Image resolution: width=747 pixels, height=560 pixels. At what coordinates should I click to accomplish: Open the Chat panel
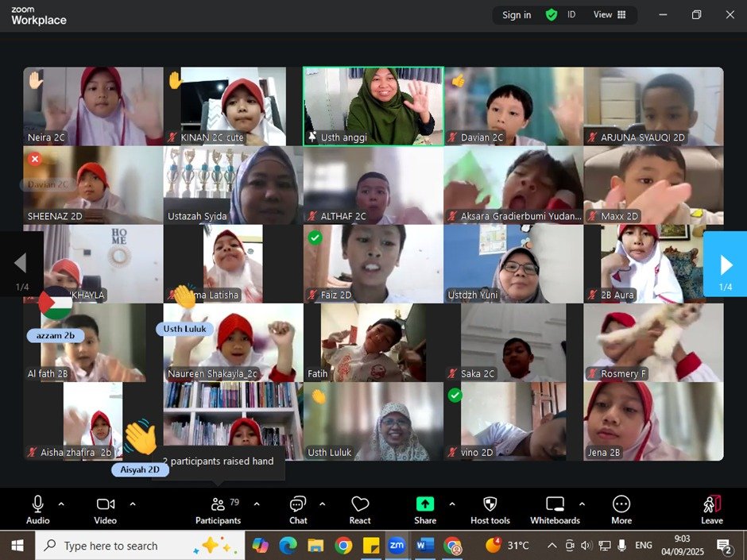tap(298, 509)
